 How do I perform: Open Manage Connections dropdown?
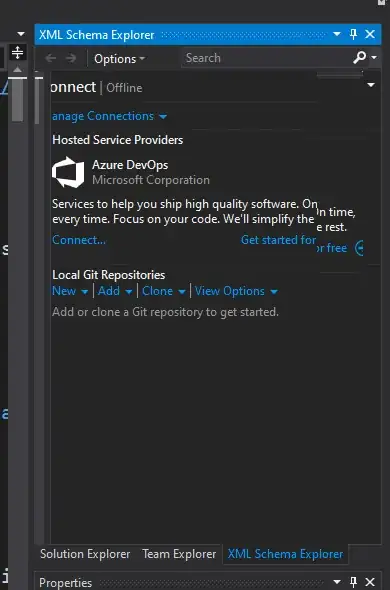point(109,116)
